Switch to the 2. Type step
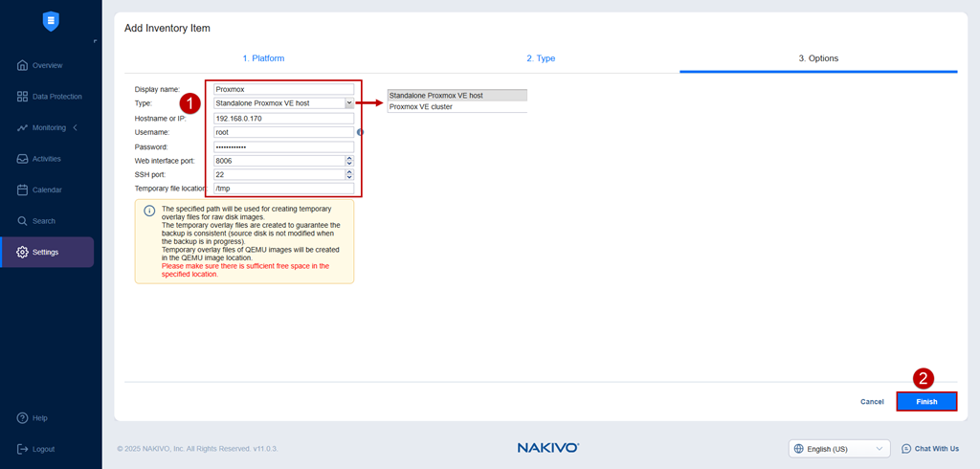The width and height of the screenshot is (980, 469). click(541, 58)
